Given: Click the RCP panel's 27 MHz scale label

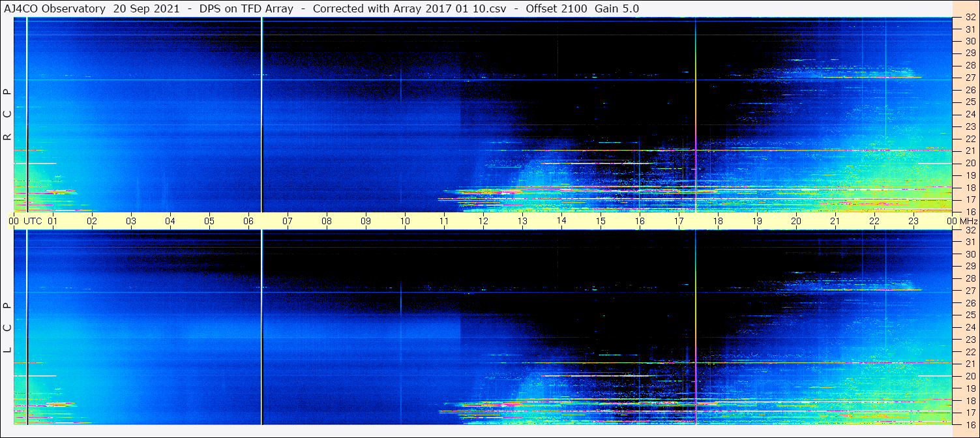Looking at the screenshot, I should 970,78.
